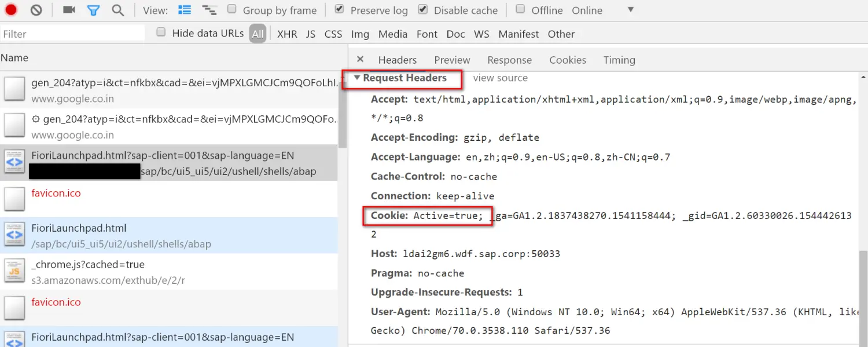Select FioriLaunchpad.html request under /sap/bc/ui5_ui5
The height and width of the screenshot is (347, 868).
[x=169, y=235]
